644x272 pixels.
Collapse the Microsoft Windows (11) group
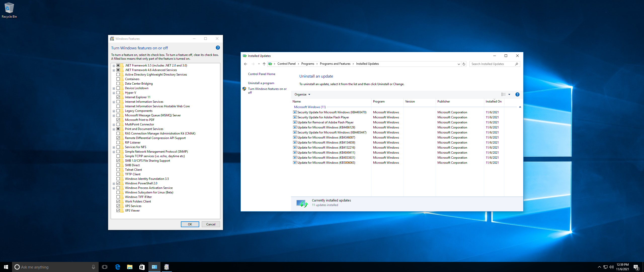[520, 107]
